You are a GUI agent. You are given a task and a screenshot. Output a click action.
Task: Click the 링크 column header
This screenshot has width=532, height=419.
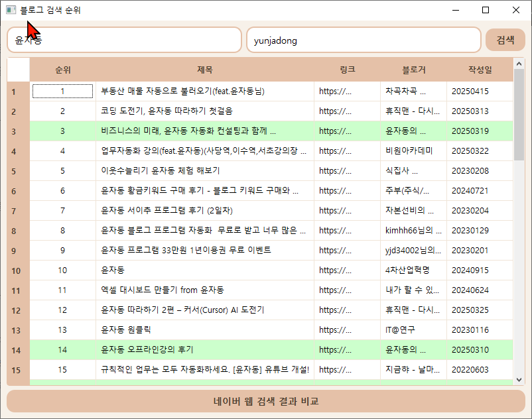[x=348, y=70]
